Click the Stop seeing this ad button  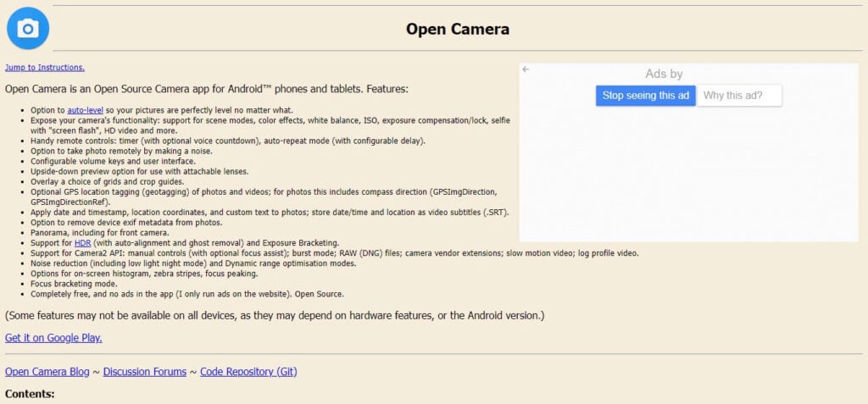click(x=645, y=95)
